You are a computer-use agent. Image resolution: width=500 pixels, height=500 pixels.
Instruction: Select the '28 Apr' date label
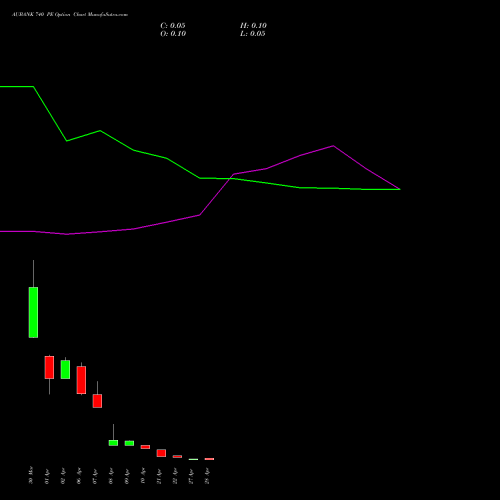pos(207,476)
